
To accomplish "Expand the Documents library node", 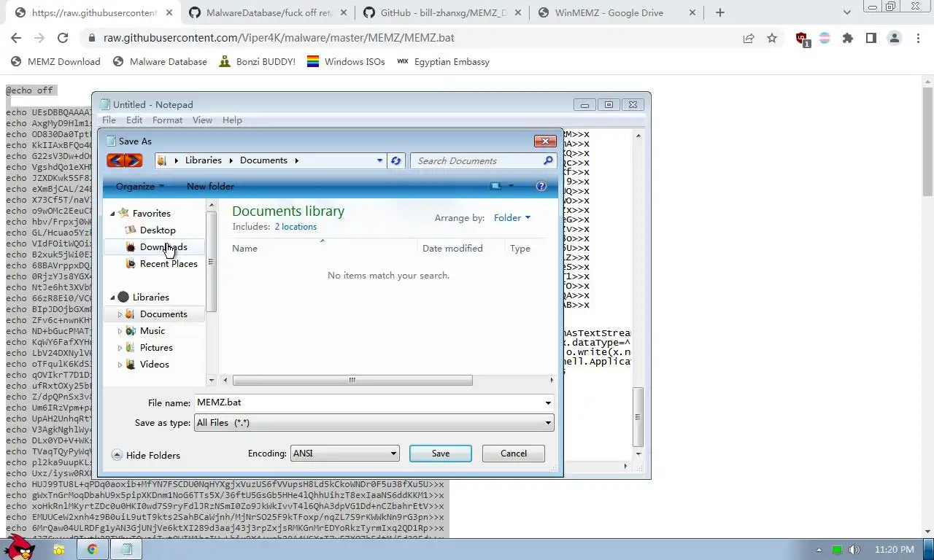I will point(120,314).
